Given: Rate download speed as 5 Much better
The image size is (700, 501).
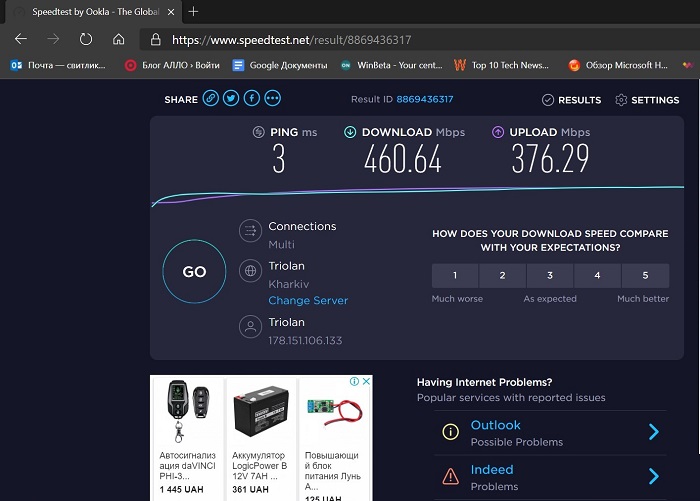Looking at the screenshot, I should click(x=645, y=276).
